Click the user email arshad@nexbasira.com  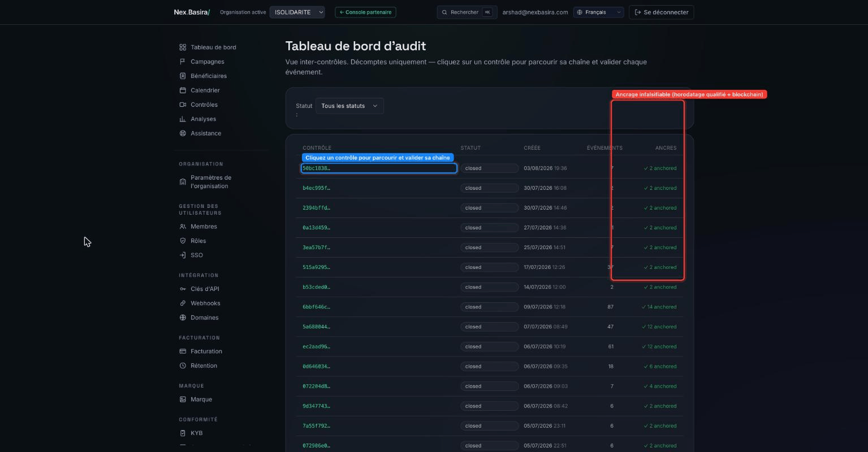[x=535, y=12]
